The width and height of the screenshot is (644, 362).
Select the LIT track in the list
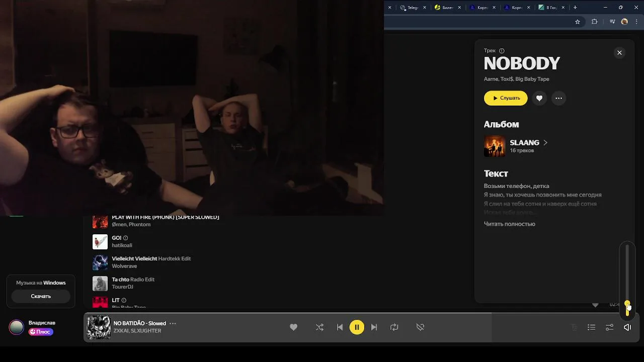pos(116,300)
